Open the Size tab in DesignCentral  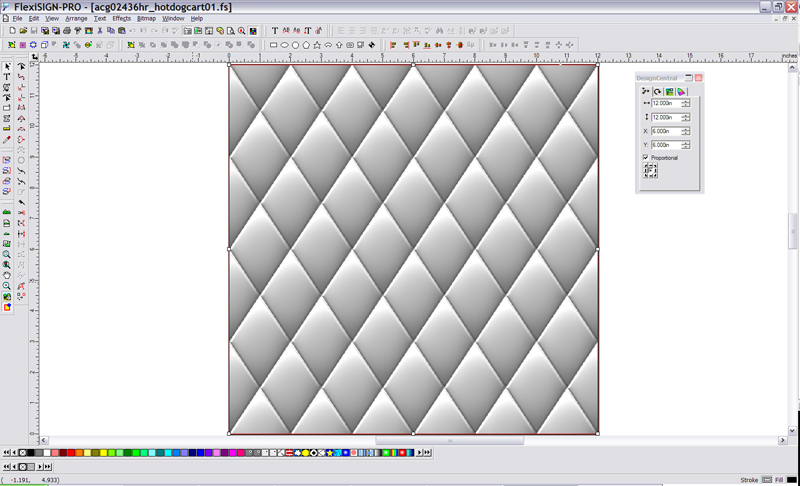click(x=646, y=91)
